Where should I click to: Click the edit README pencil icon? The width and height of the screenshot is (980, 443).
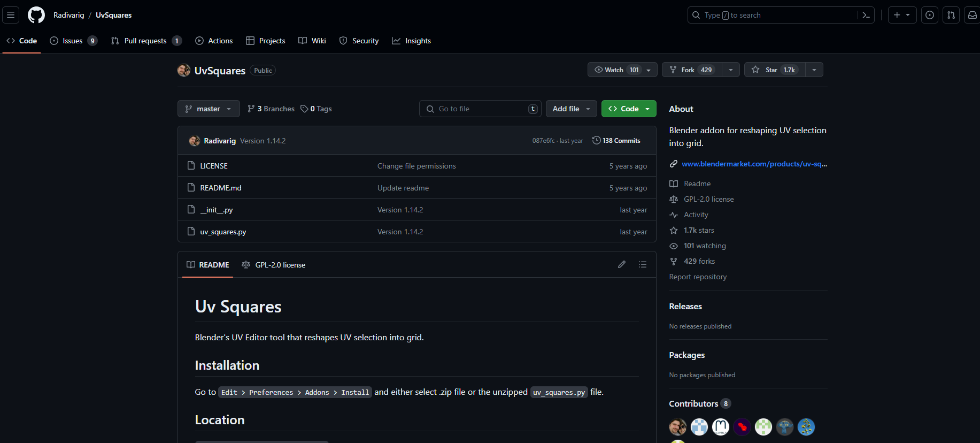pyautogui.click(x=622, y=264)
